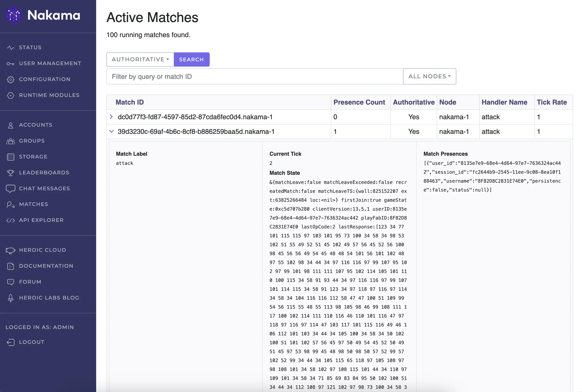
Task: Click the Groups people icon
Action: (10, 141)
